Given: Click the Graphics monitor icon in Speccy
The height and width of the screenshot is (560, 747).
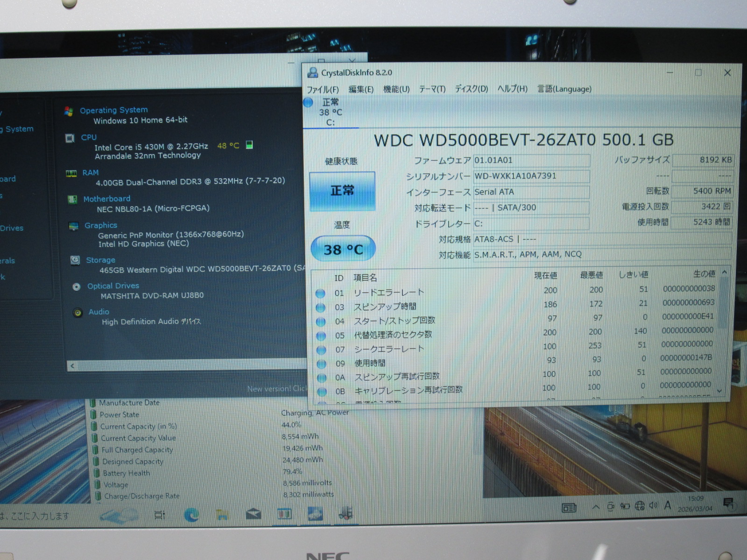Looking at the screenshot, I should point(74,226).
